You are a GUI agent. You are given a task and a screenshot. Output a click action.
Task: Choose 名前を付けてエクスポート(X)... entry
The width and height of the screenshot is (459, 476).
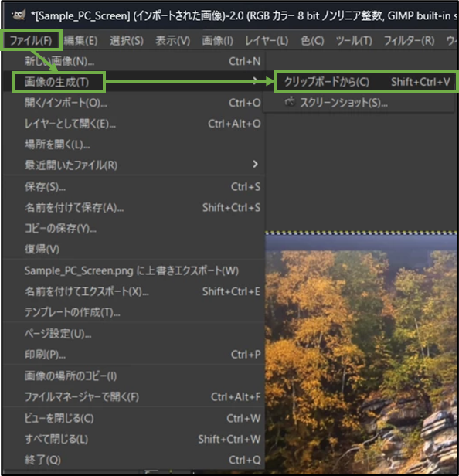pos(134,291)
